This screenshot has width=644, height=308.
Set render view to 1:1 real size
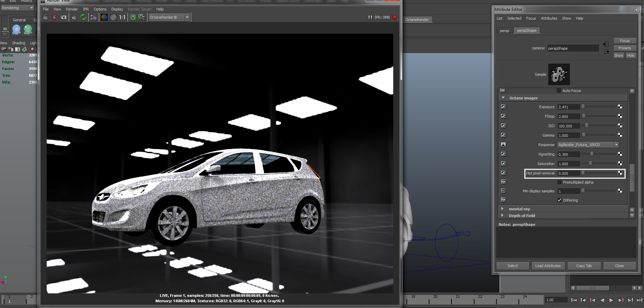pos(122,17)
